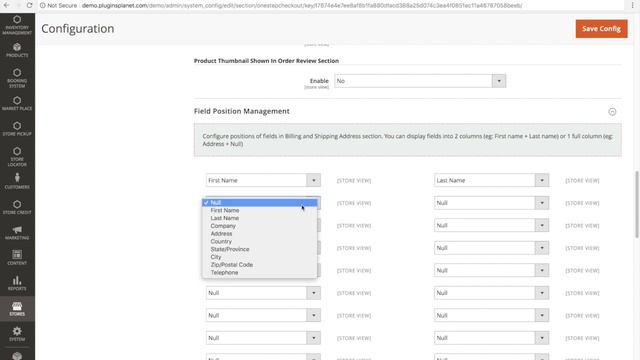Image resolution: width=640 pixels, height=360 pixels.
Task: Open right-column Null dropdown in seventh row
Action: click(491, 315)
